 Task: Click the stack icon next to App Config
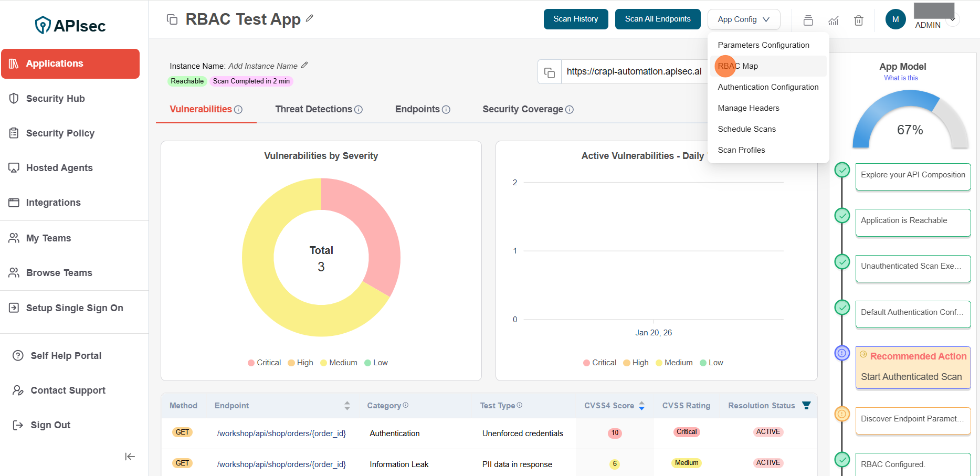pyautogui.click(x=808, y=20)
